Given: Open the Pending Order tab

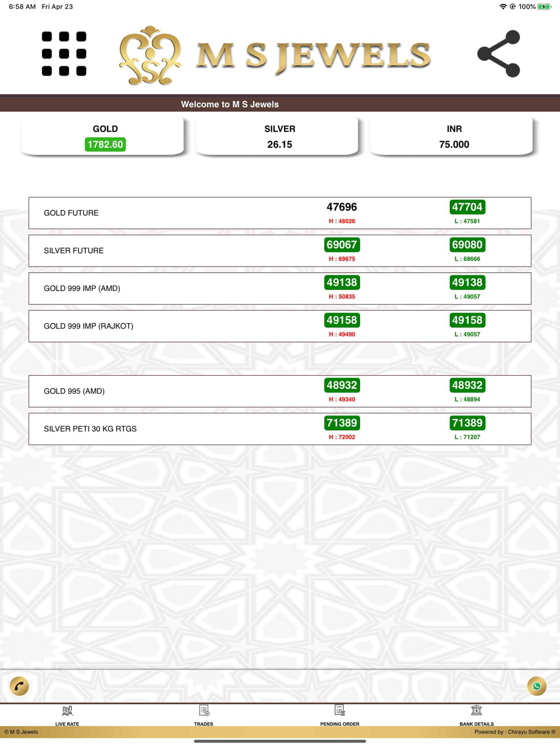Looking at the screenshot, I should tap(340, 716).
